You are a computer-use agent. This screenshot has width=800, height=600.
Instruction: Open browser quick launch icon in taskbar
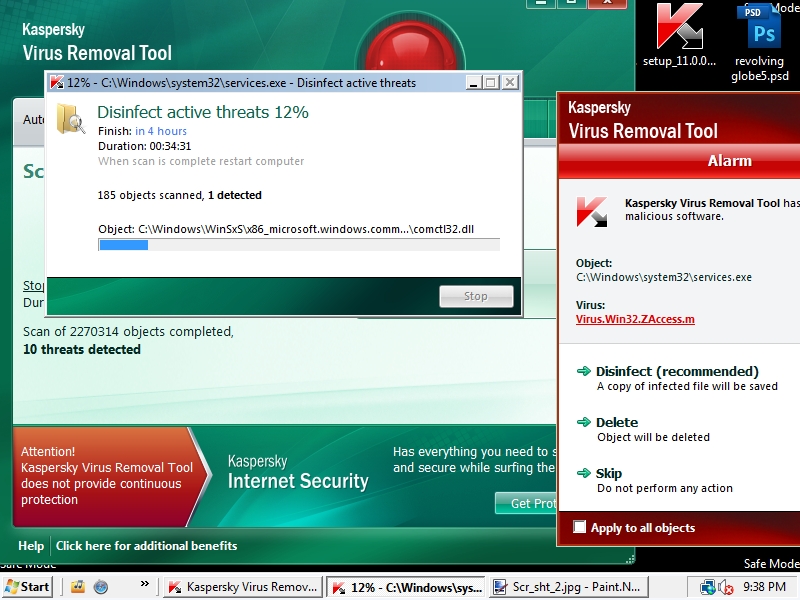(x=101, y=587)
